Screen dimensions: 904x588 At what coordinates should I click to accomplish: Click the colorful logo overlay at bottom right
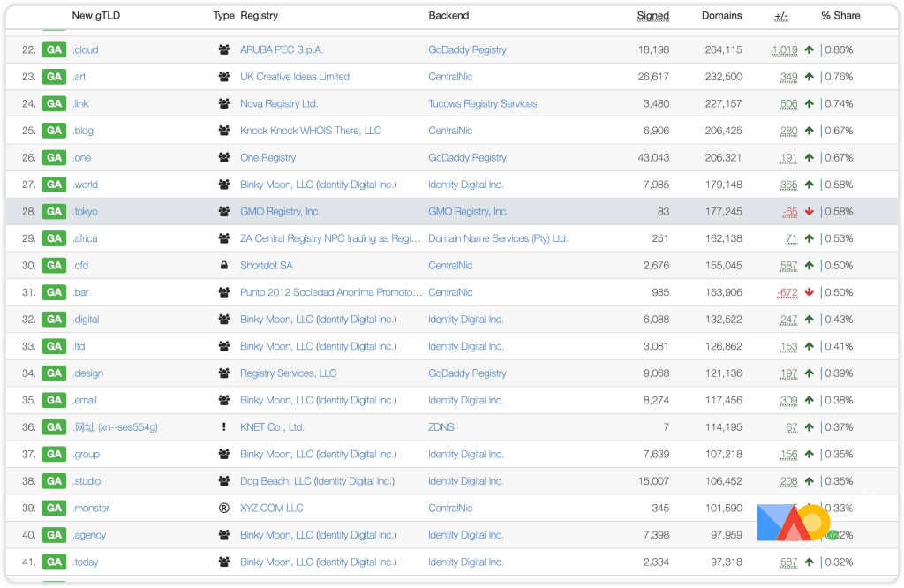point(792,523)
